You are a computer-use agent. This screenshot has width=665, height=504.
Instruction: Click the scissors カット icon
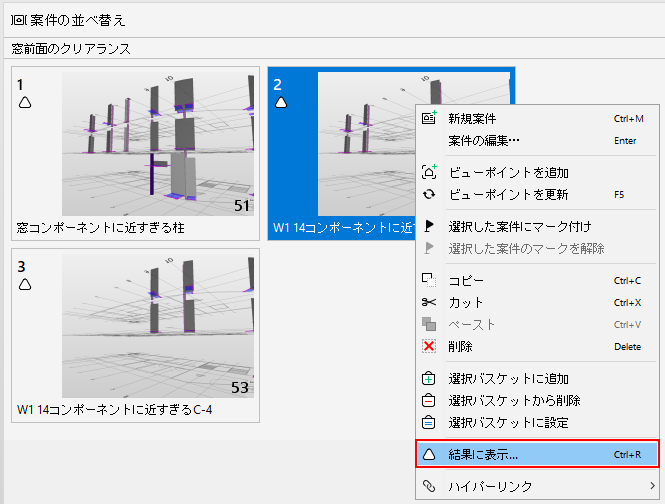pos(429,302)
